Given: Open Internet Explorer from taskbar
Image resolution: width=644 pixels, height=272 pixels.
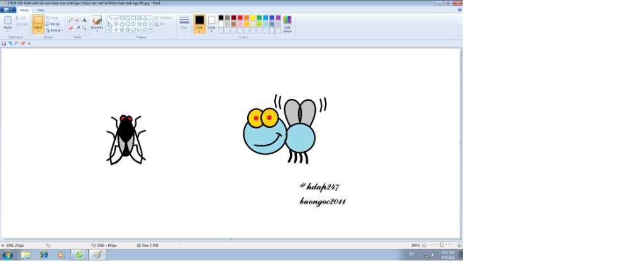Looking at the screenshot, I should tap(44, 255).
